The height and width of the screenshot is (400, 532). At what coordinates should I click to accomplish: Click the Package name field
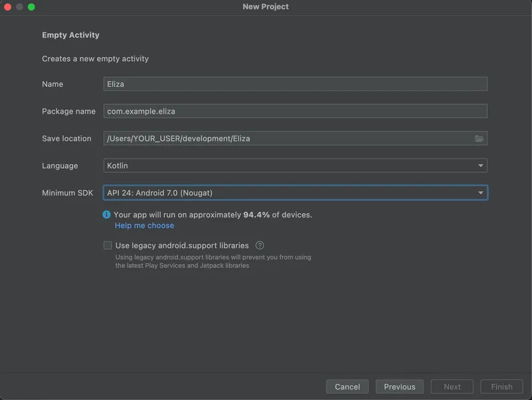(x=295, y=111)
